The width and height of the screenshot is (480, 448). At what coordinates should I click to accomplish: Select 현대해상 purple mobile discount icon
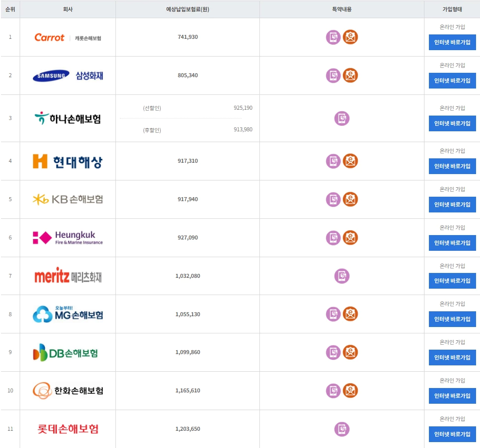point(333,161)
